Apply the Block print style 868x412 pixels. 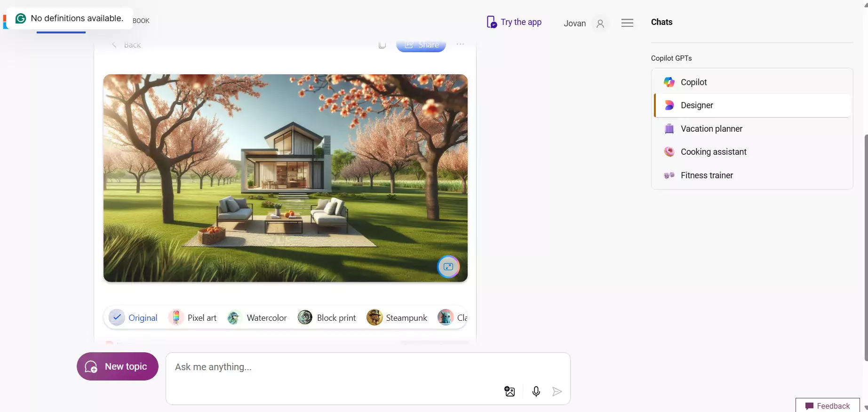(327, 317)
